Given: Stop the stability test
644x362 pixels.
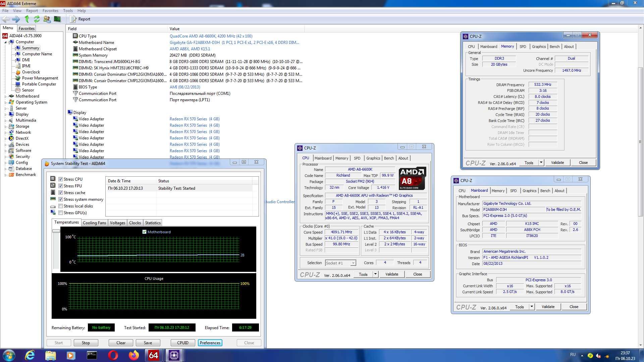Looking at the screenshot, I should pyautogui.click(x=86, y=343).
